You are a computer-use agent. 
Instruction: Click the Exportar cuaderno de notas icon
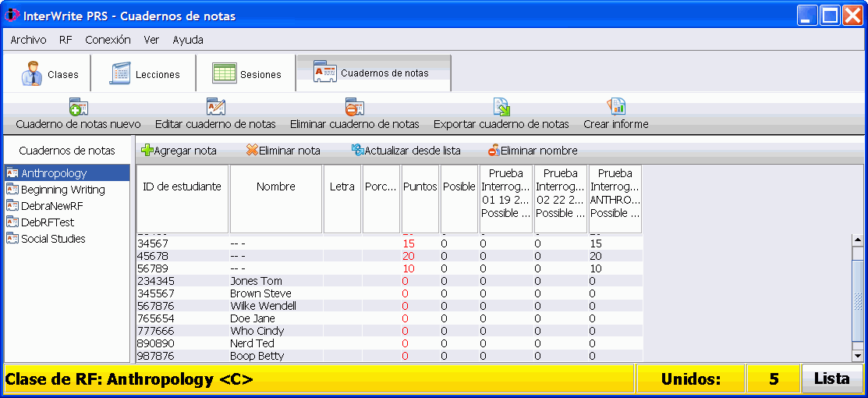click(x=501, y=106)
